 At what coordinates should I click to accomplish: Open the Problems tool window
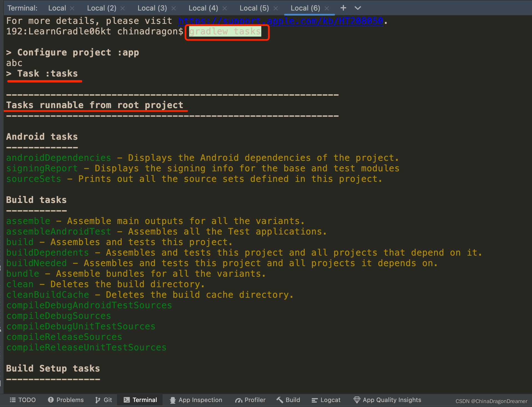click(x=66, y=400)
